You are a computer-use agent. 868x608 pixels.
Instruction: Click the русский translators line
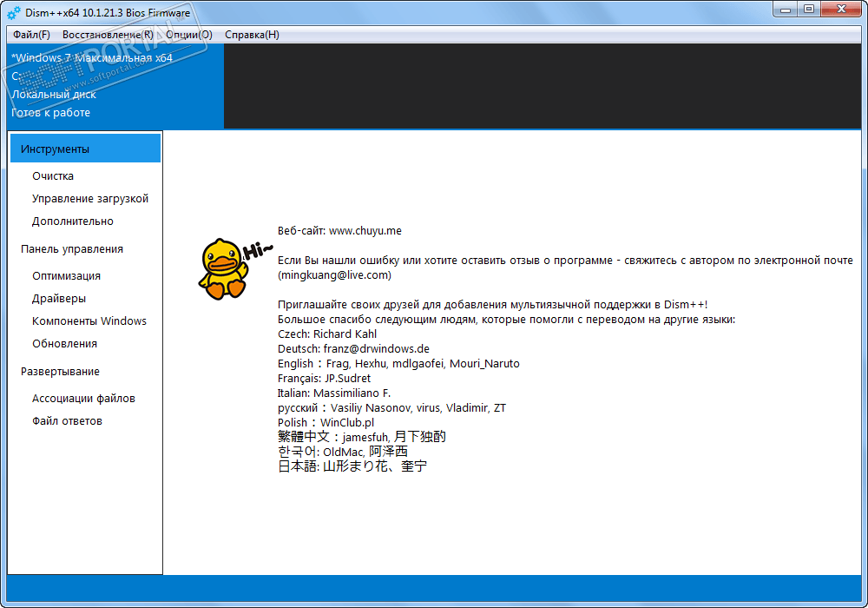(391, 408)
